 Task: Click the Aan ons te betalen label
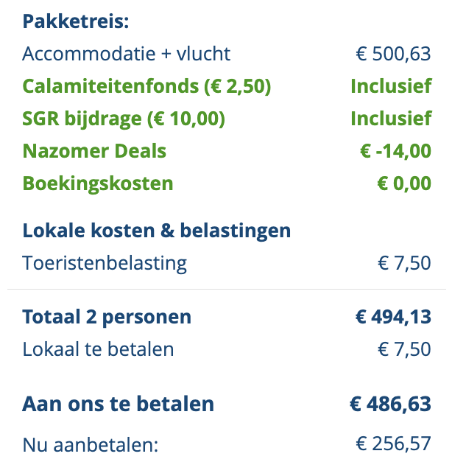point(119,404)
